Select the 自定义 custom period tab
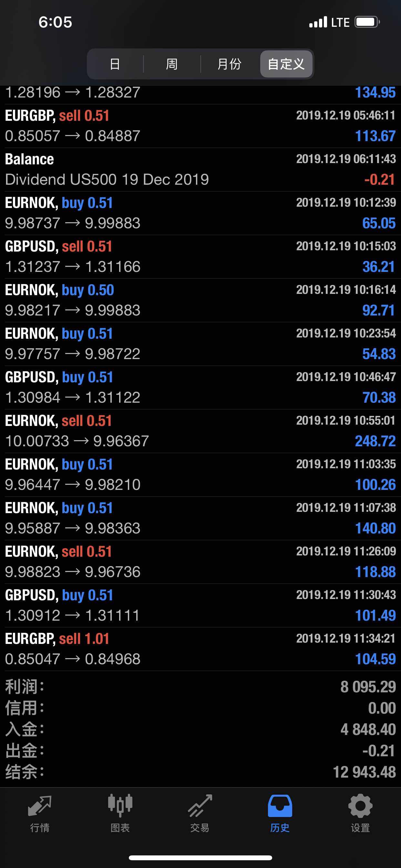The width and height of the screenshot is (401, 868). click(x=286, y=64)
